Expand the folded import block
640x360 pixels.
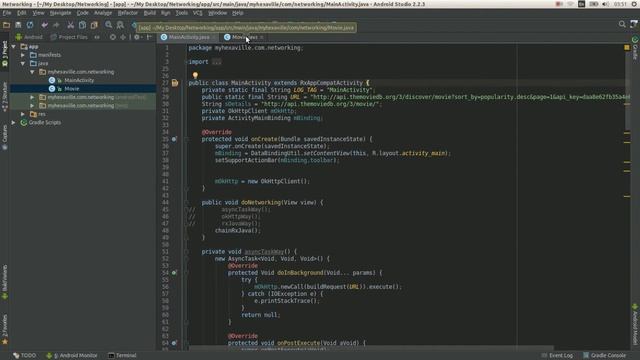point(217,62)
